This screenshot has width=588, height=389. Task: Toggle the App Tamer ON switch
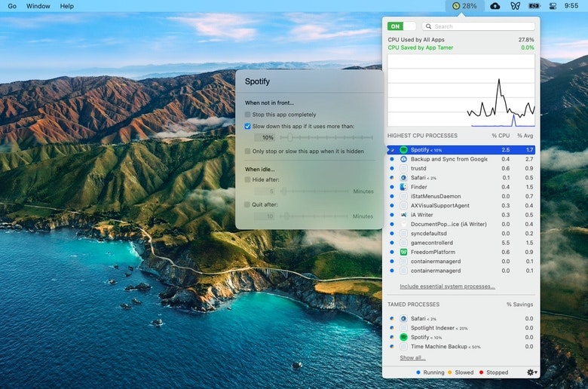[x=402, y=26]
